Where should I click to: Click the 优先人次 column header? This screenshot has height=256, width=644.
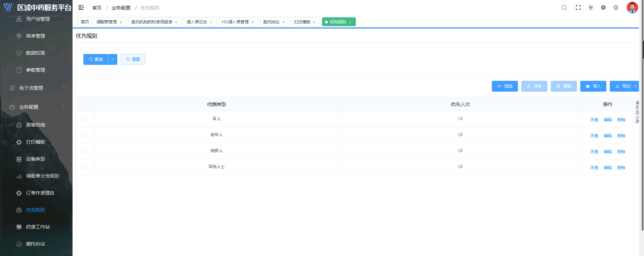pyautogui.click(x=460, y=104)
